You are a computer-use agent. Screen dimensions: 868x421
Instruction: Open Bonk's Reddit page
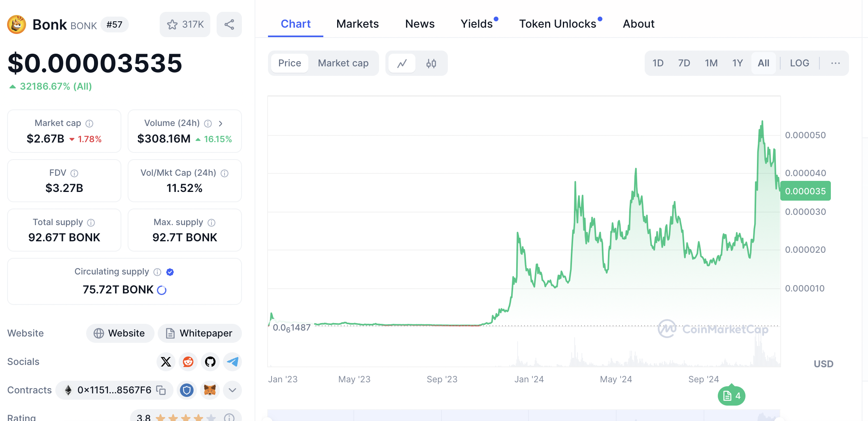188,362
